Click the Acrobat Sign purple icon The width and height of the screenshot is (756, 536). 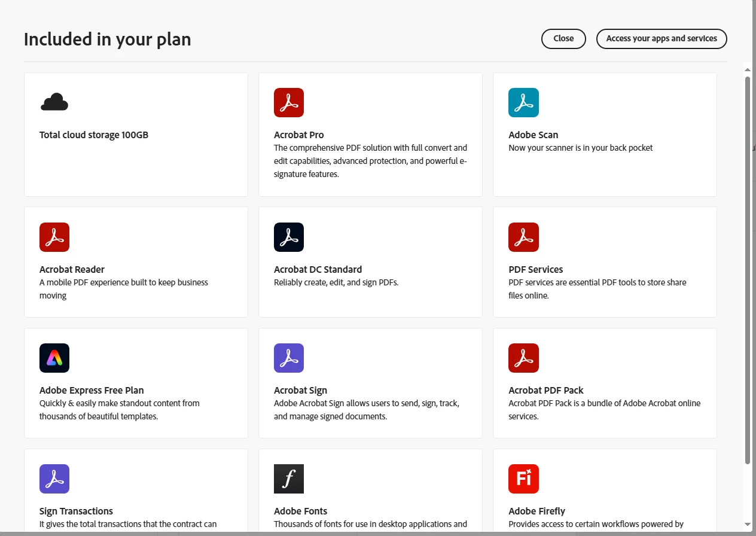pos(289,358)
